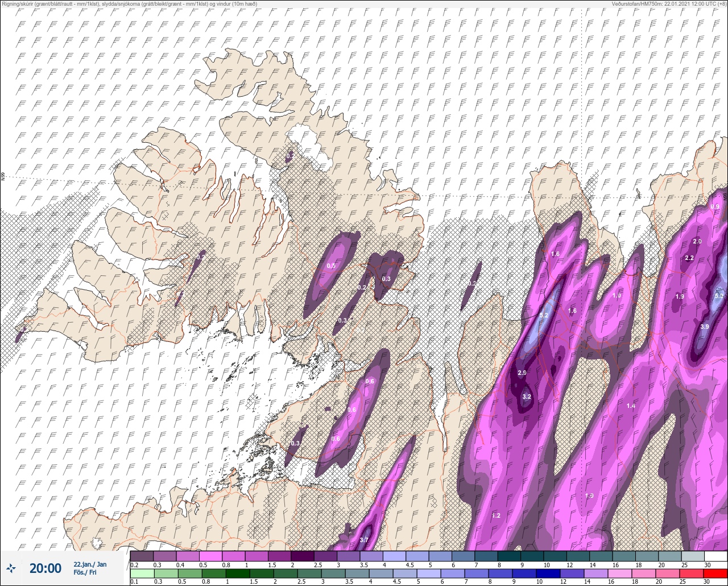Click the 2.2 precipitation value label

689,258
